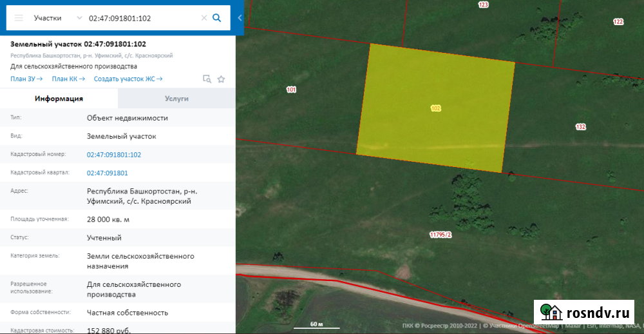Screen dimensions: 644x334
Task: Open cadastral number link 02:47:091801:102
Action: click(113, 155)
